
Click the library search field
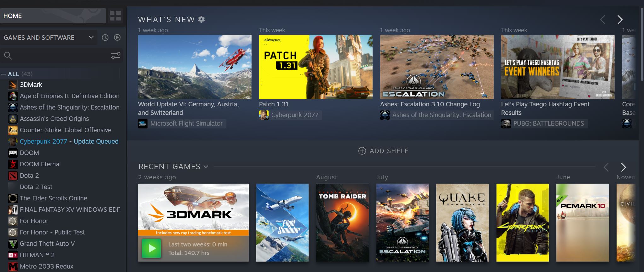[61, 56]
